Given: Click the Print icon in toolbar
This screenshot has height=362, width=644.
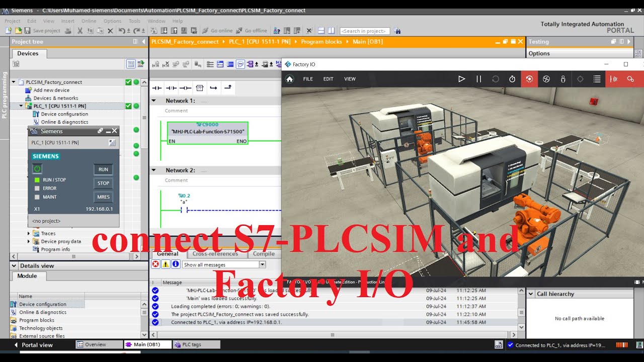Looking at the screenshot, I should pyautogui.click(x=67, y=31).
